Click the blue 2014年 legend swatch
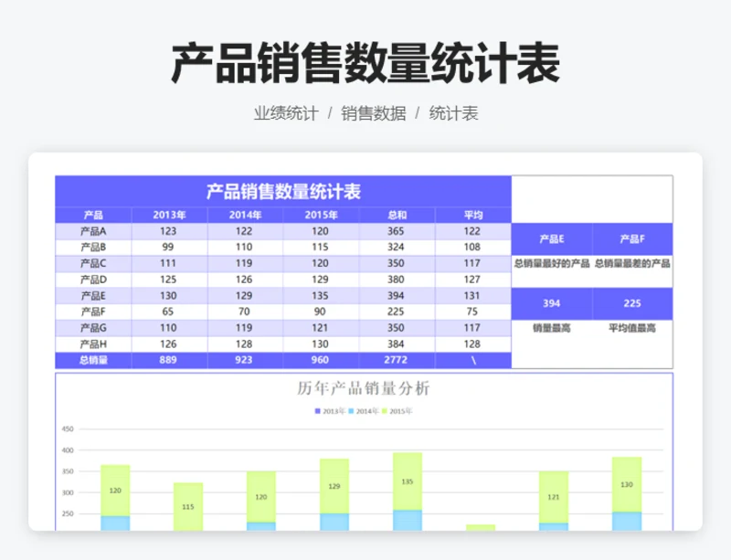731x560 pixels. pos(351,411)
